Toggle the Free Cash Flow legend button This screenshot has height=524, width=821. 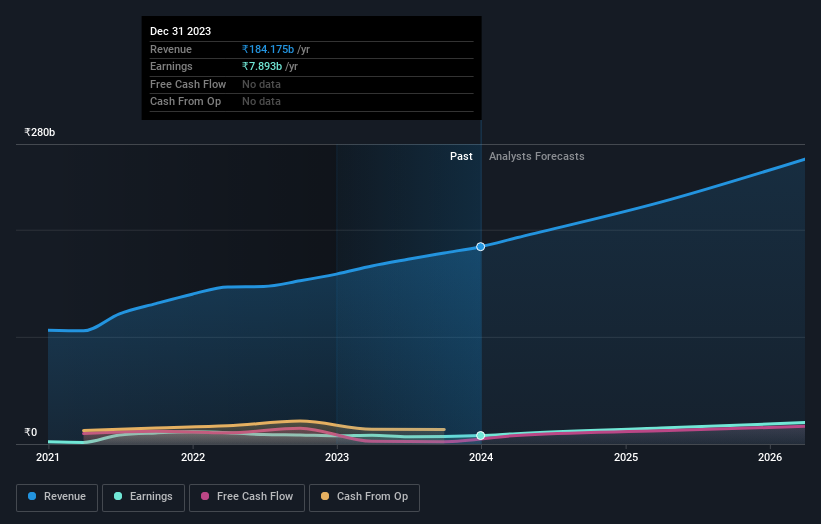(247, 497)
